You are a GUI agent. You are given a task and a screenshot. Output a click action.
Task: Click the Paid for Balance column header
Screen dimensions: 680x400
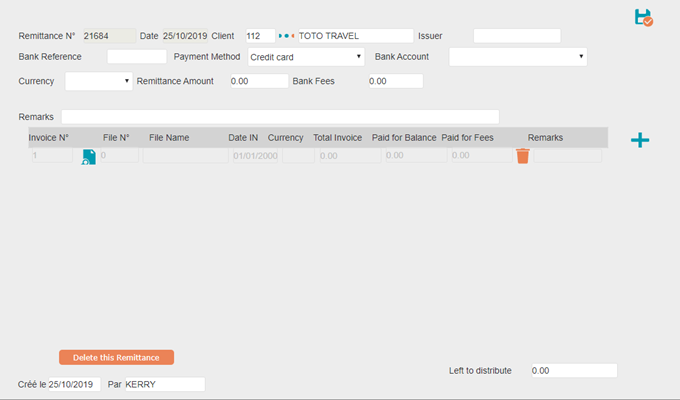[404, 138]
